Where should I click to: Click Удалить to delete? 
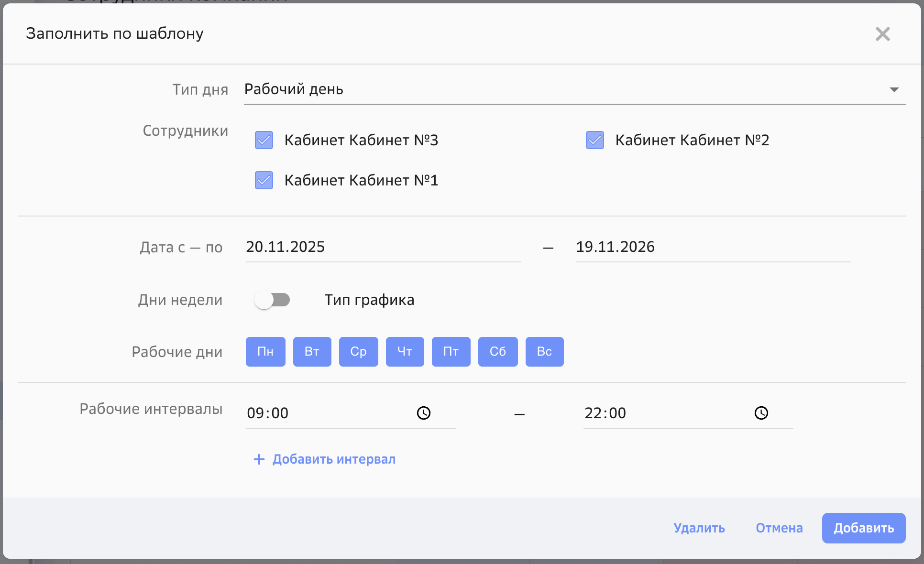click(699, 528)
